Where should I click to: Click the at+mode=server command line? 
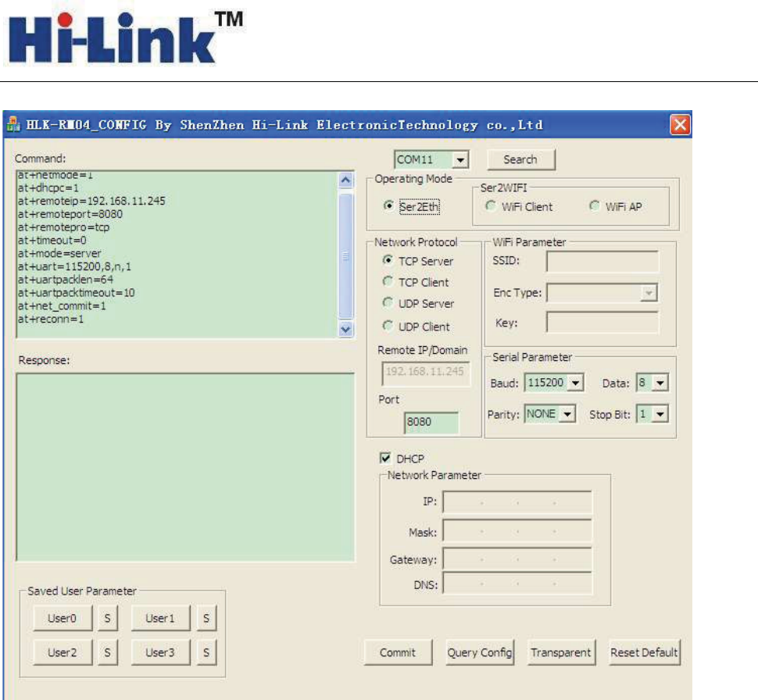click(59, 253)
